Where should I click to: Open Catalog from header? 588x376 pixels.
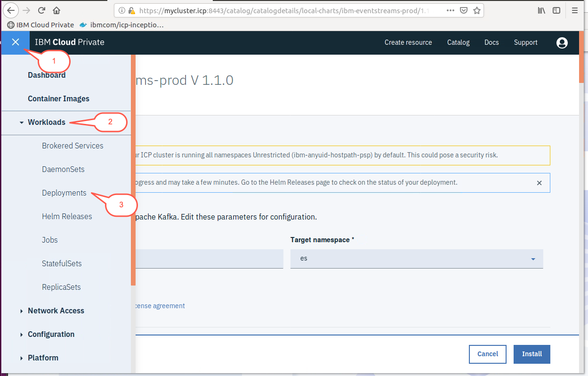click(x=459, y=42)
